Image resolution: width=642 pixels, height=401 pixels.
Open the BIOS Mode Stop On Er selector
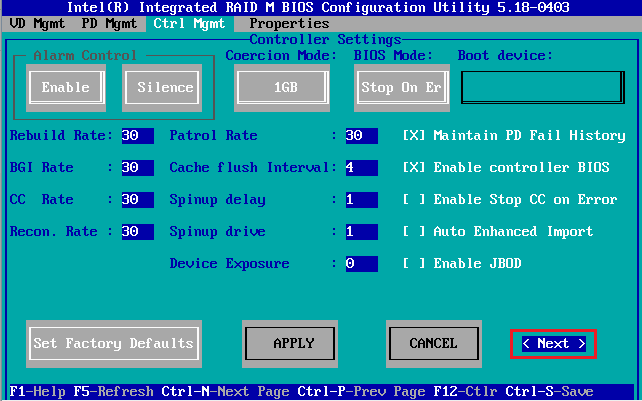(402, 87)
